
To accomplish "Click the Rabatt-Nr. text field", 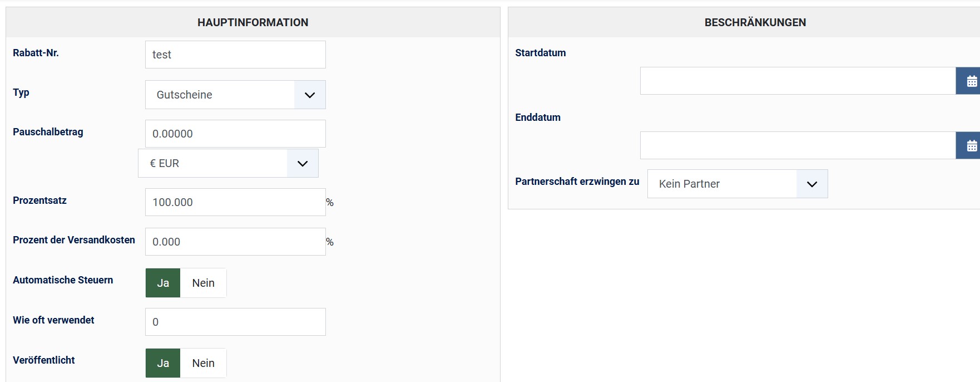I will [x=235, y=55].
